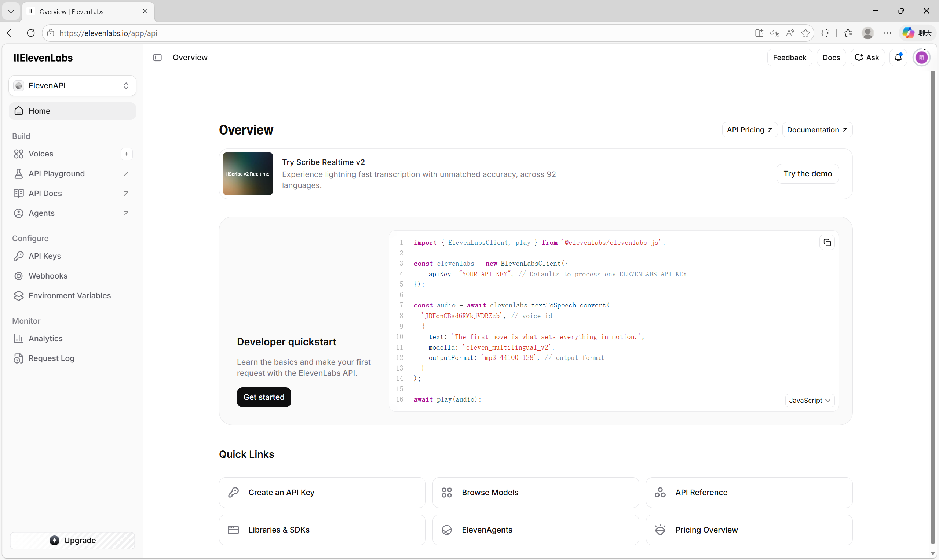Image resolution: width=939 pixels, height=560 pixels.
Task: Go back to previous page
Action: tap(11, 33)
